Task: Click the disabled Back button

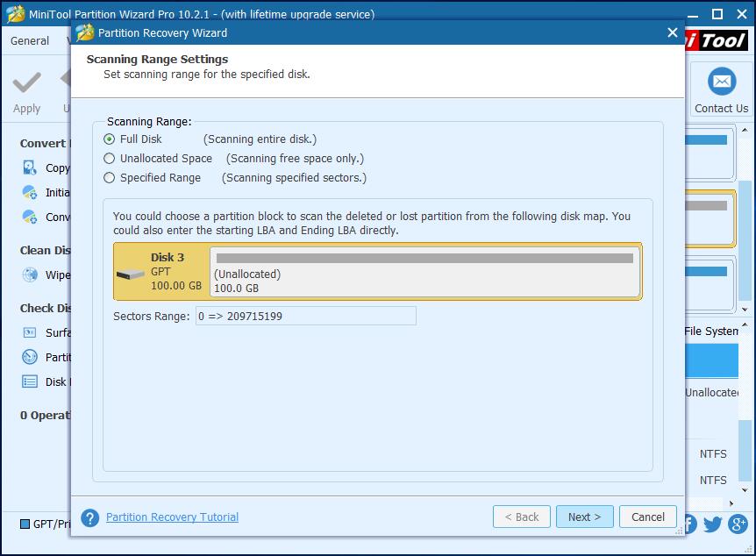Action: (x=522, y=517)
